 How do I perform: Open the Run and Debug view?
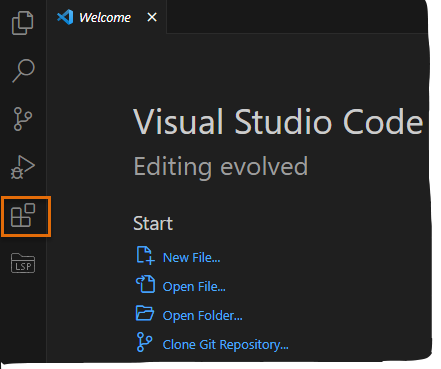click(x=23, y=167)
